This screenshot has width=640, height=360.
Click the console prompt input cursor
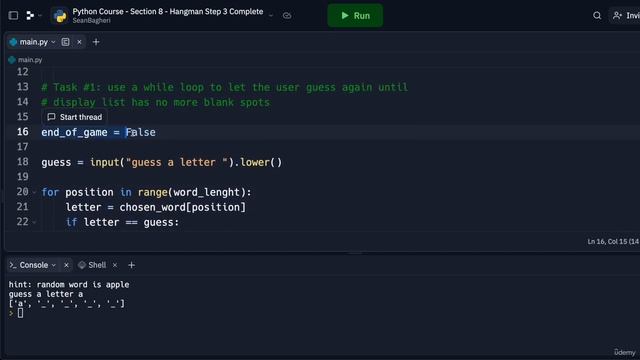coord(20,313)
